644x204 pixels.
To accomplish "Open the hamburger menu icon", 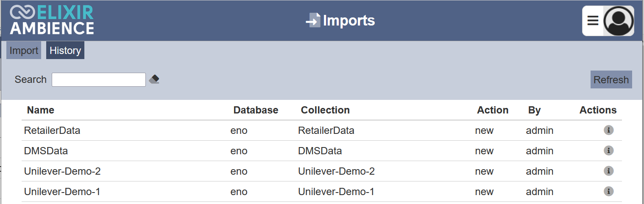I will point(593,20).
